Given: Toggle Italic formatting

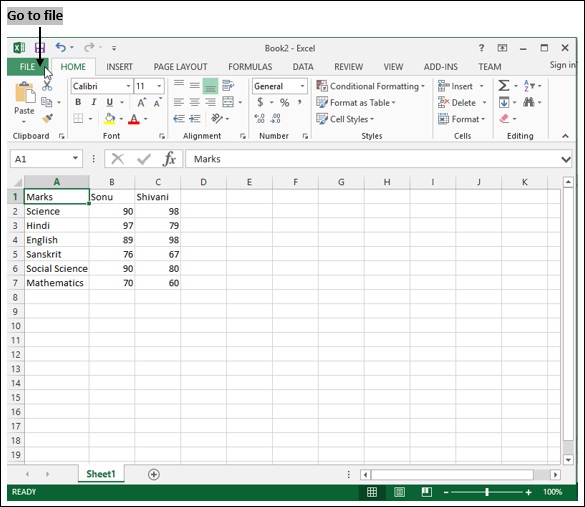Looking at the screenshot, I should pyautogui.click(x=94, y=102).
